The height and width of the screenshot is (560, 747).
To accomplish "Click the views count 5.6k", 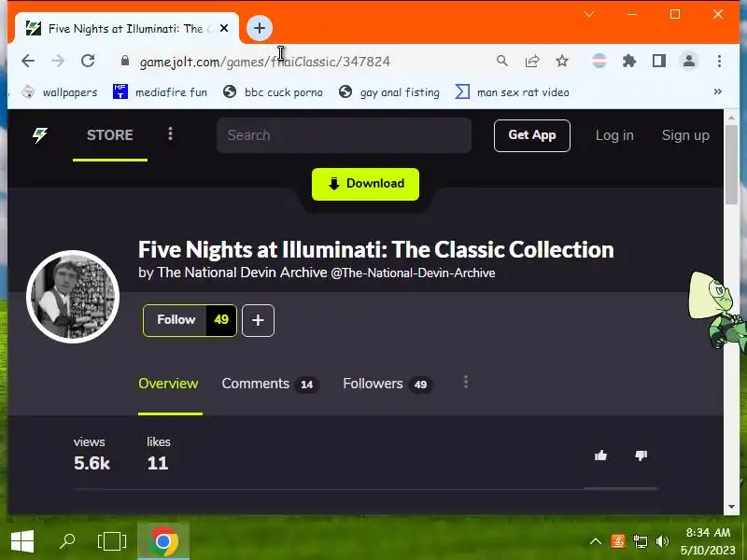I will point(92,463).
